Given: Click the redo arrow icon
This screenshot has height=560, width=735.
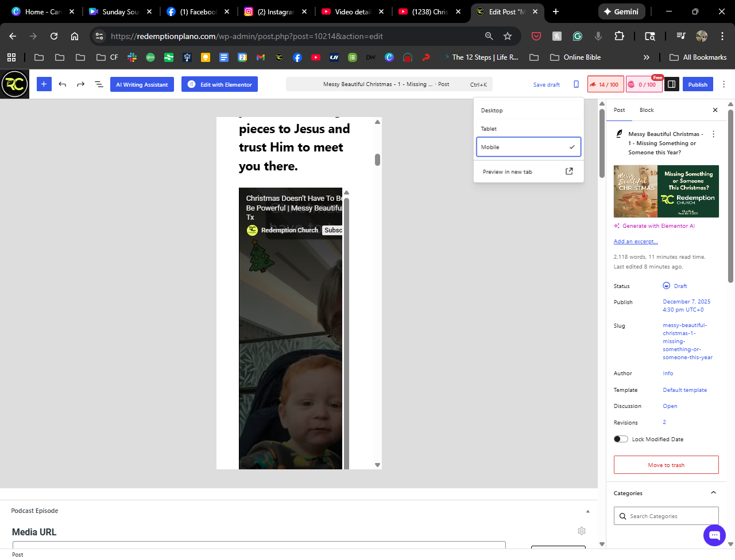Looking at the screenshot, I should pyautogui.click(x=81, y=84).
